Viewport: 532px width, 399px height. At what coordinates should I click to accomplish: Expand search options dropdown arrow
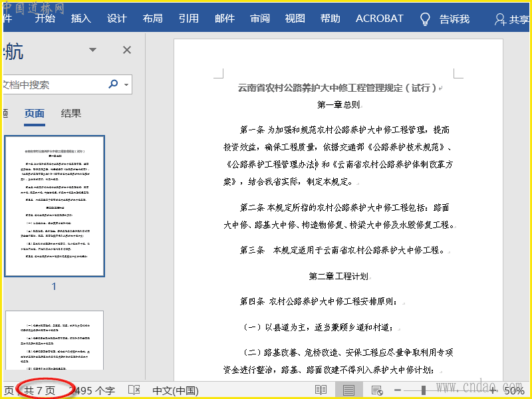pos(126,84)
